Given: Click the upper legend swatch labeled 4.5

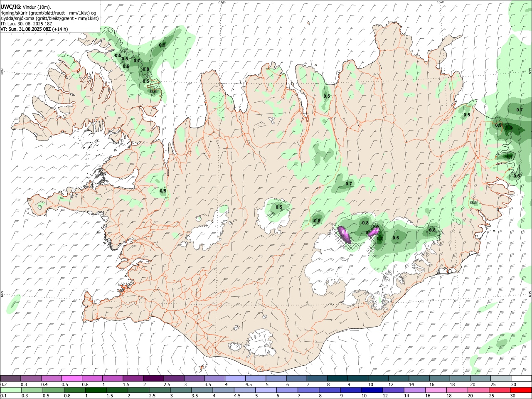Looking at the screenshot, I should (x=256, y=378).
